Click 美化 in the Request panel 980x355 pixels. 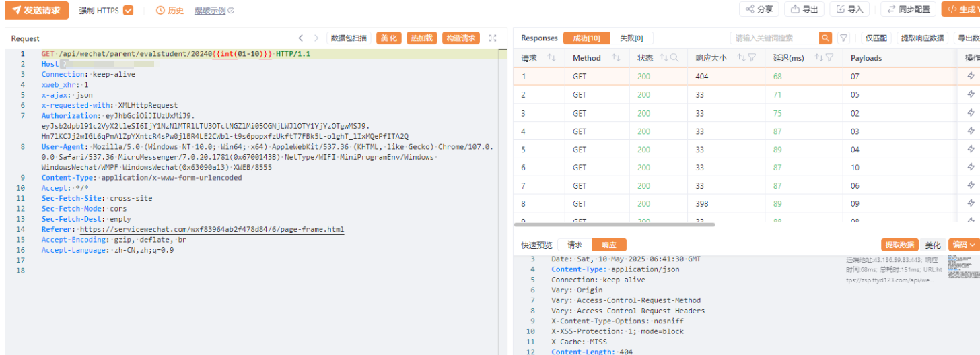tap(389, 38)
